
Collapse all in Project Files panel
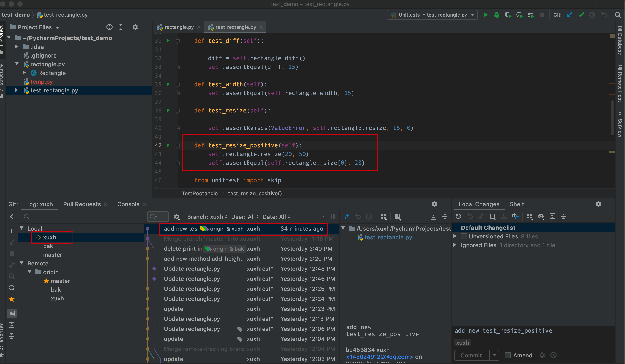tap(121, 27)
